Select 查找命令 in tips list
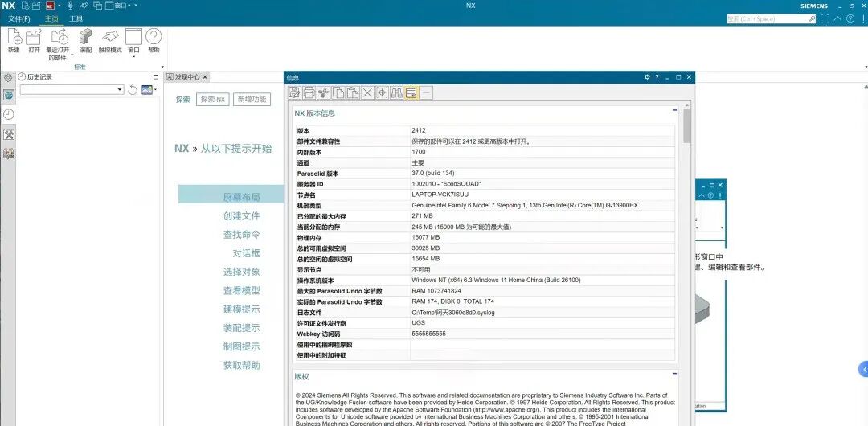The image size is (868, 426). pos(241,235)
